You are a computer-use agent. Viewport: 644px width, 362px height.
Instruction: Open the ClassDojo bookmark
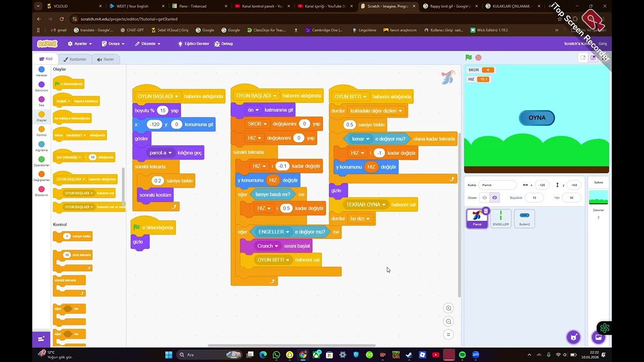click(266, 30)
